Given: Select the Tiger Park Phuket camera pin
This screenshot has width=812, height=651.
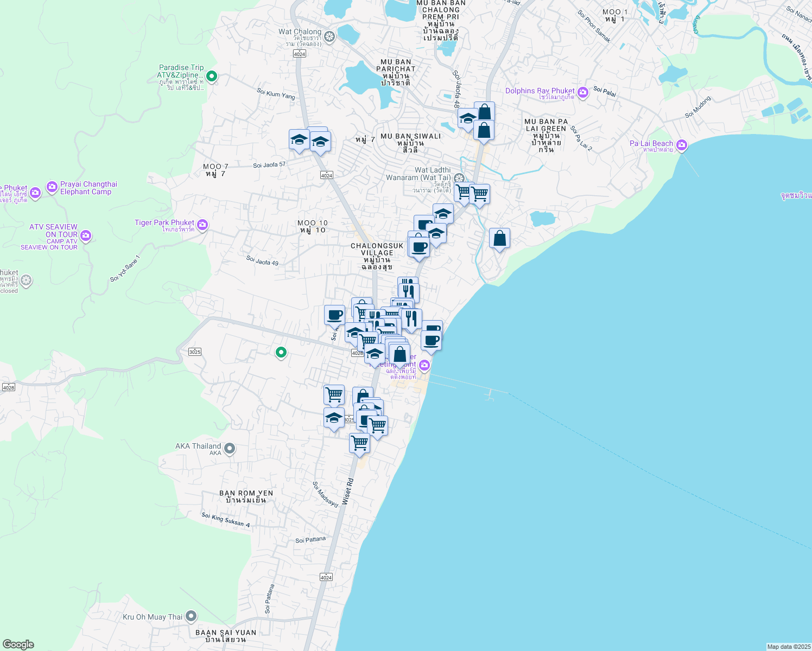Looking at the screenshot, I should 202,225.
